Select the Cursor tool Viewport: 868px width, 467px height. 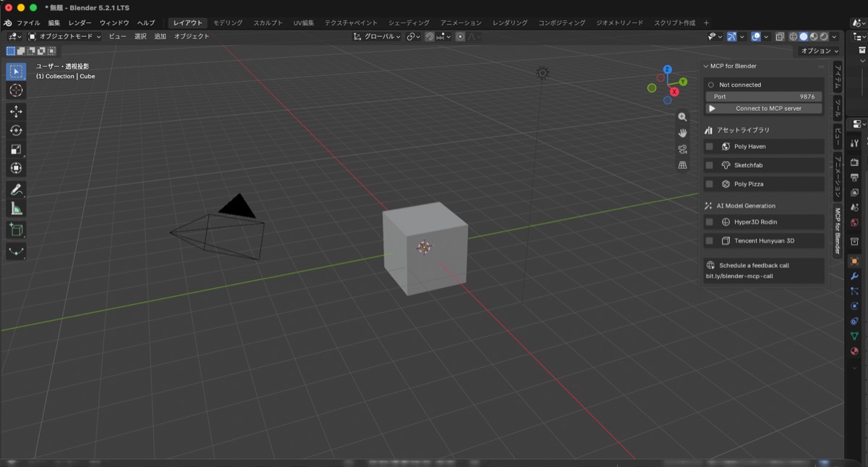16,91
